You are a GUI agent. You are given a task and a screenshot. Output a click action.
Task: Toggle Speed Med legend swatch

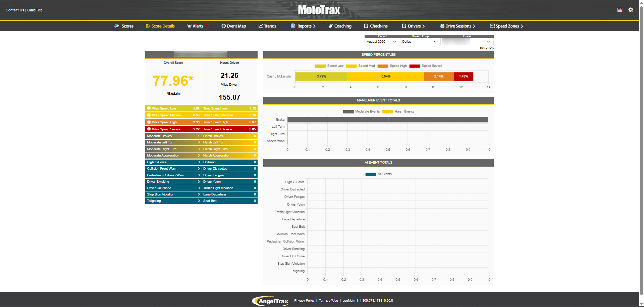351,66
